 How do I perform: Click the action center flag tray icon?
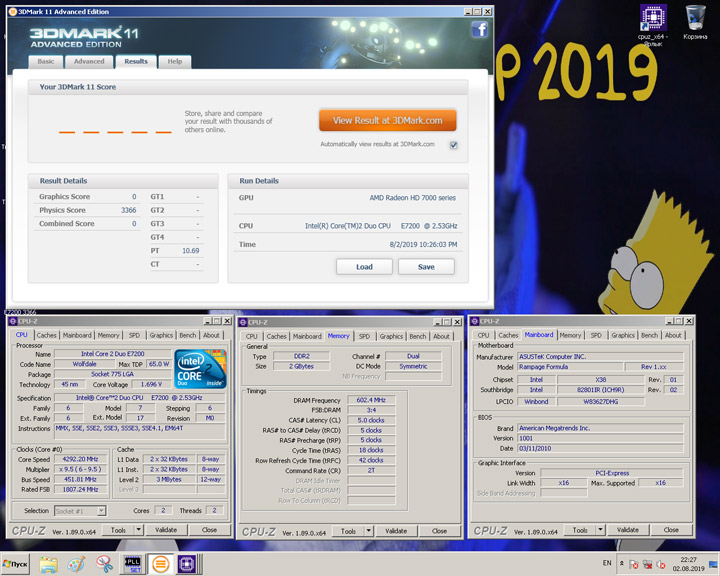coord(634,565)
